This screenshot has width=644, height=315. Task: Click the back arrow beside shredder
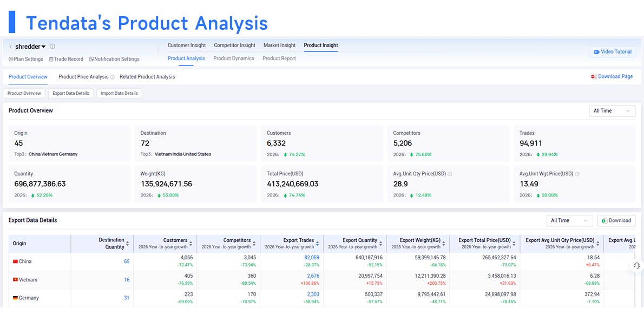pos(10,47)
